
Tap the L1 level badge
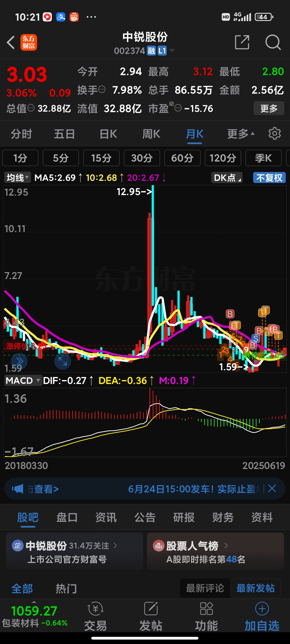(x=162, y=50)
